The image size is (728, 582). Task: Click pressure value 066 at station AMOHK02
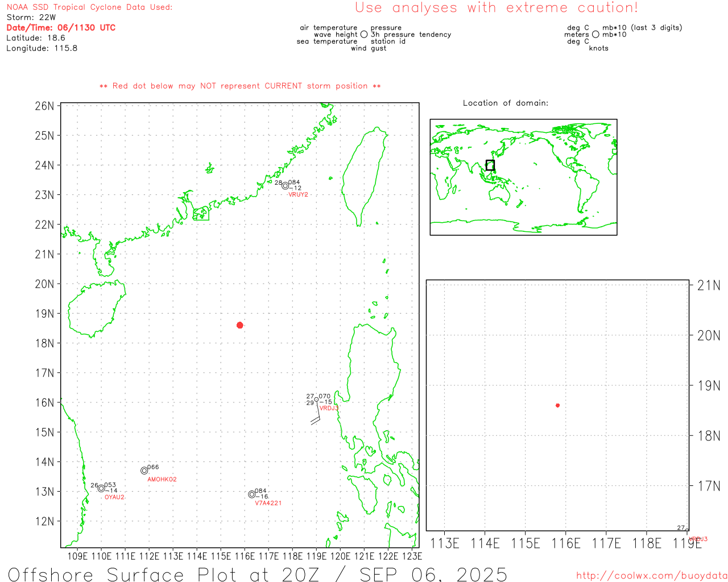pos(154,467)
